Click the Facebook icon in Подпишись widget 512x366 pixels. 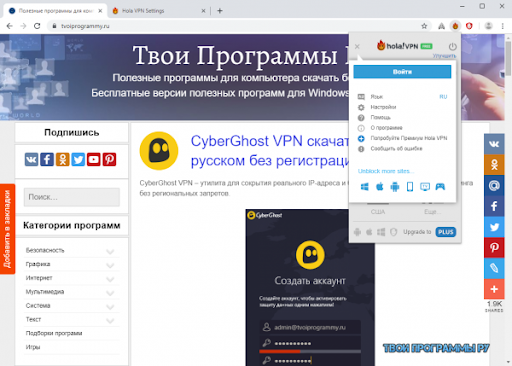[x=47, y=160]
